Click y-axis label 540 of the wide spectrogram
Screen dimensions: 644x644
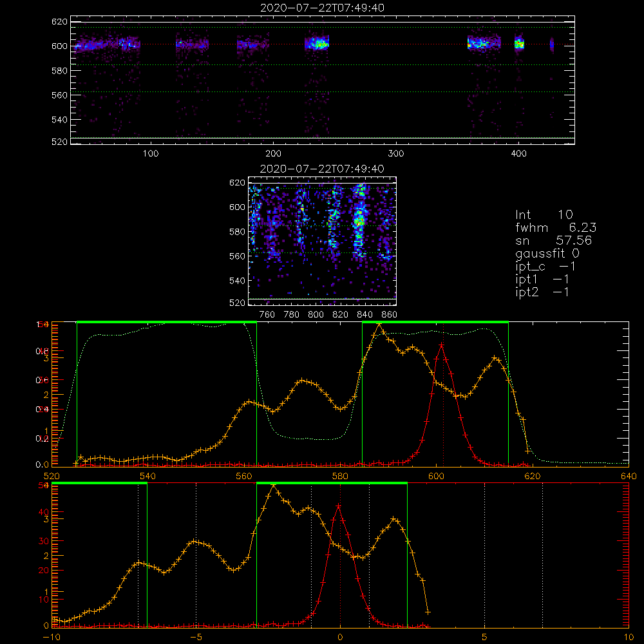[59, 120]
